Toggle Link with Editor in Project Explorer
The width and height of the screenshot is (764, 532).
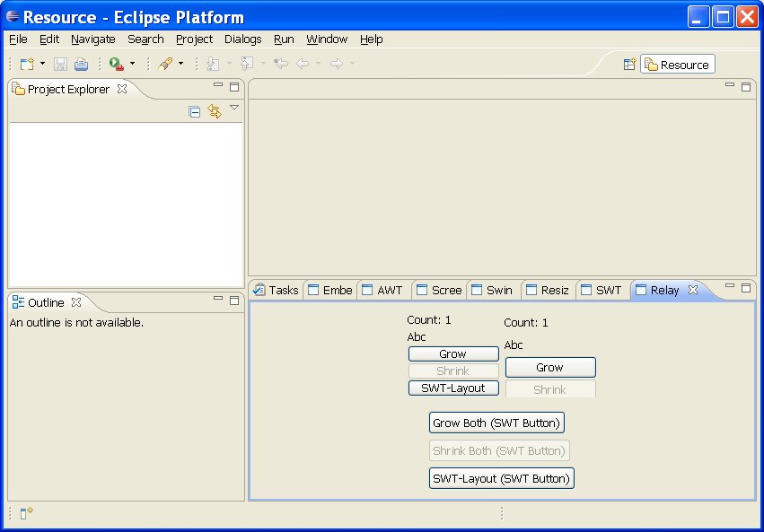click(214, 111)
